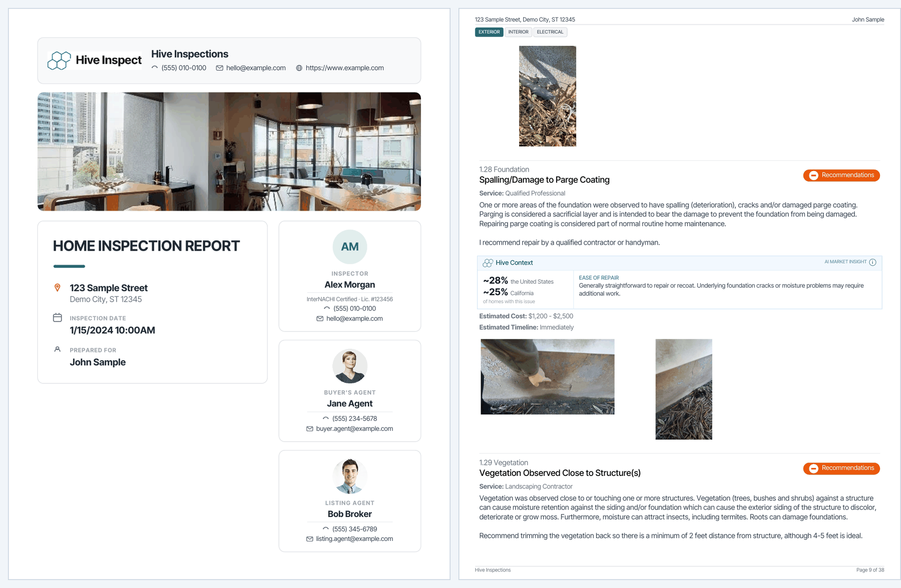Click the phone icon in Bob Broker's card
This screenshot has height=588, width=901.
326,529
